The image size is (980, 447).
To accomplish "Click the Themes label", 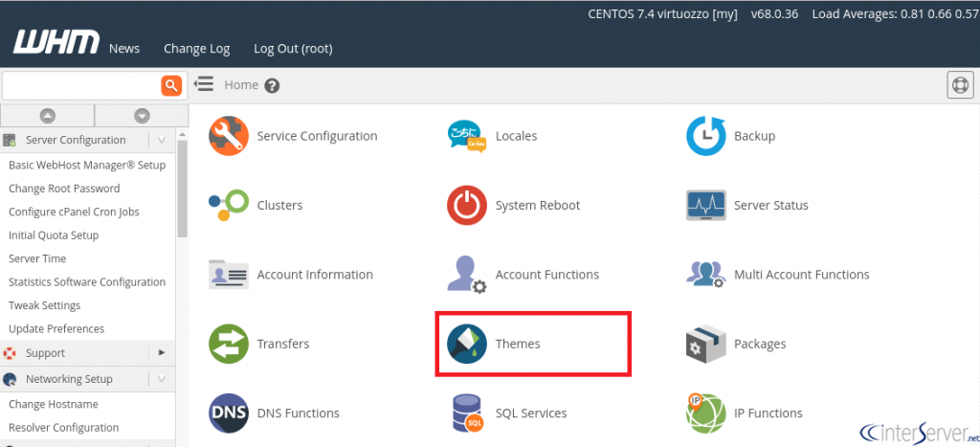I will [x=518, y=344].
